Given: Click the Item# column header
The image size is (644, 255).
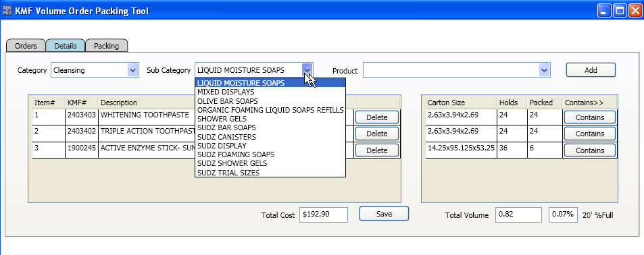Looking at the screenshot, I should tap(48, 103).
